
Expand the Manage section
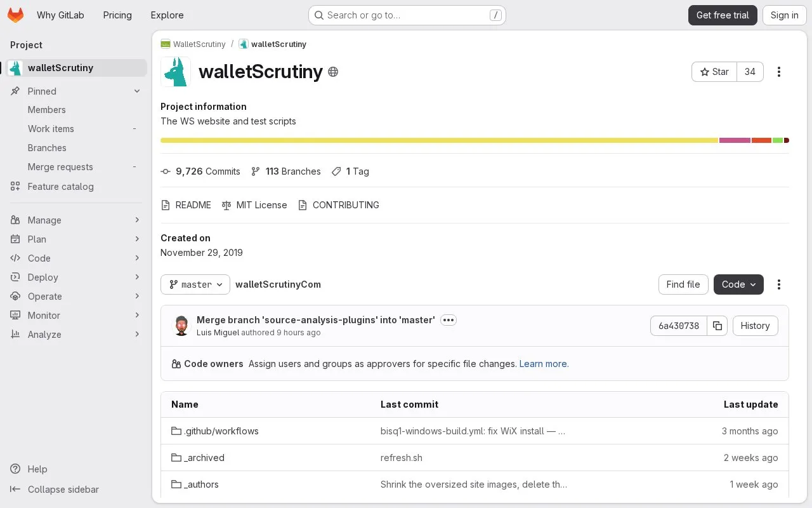[76, 220]
